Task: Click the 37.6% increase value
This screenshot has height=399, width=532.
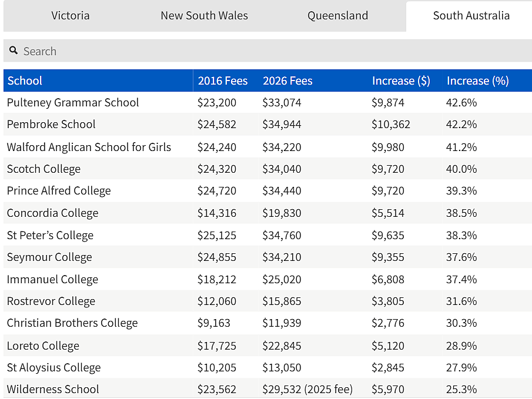Action: [461, 257]
